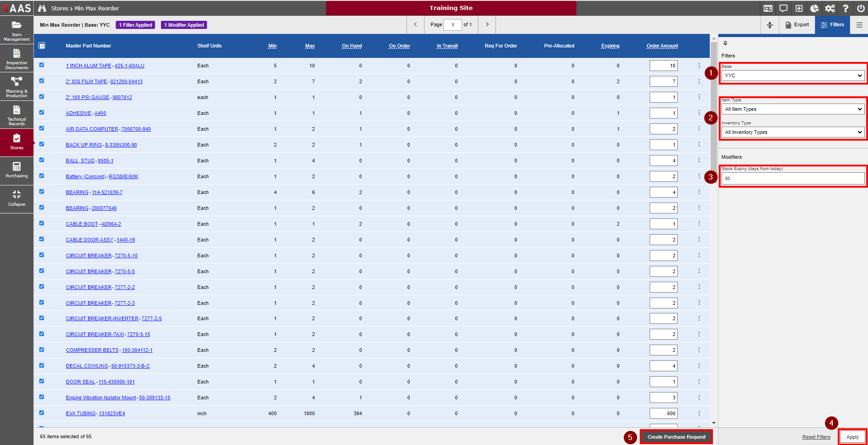Click the compress rows icon
The width and height of the screenshot is (868, 445).
point(770,25)
